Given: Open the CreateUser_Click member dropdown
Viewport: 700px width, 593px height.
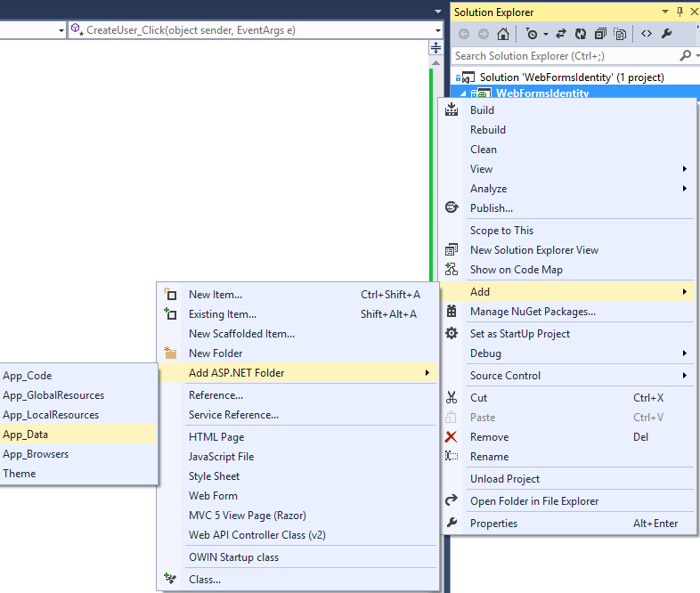Looking at the screenshot, I should 435,30.
